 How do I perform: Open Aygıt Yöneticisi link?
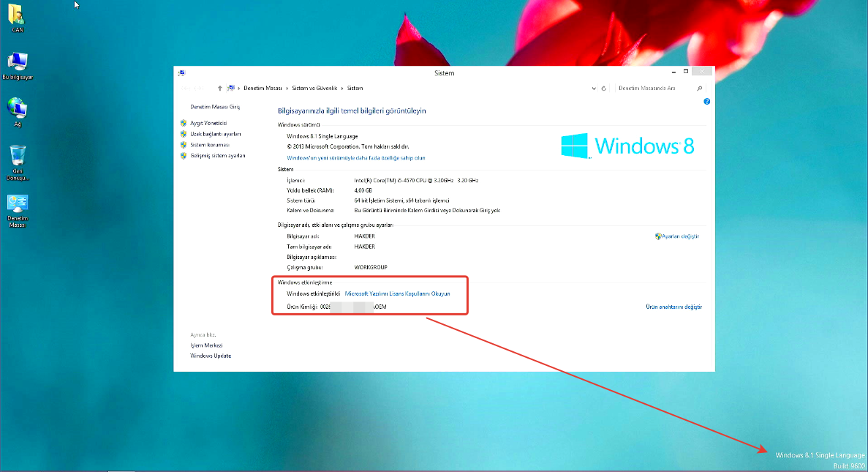[x=208, y=123]
